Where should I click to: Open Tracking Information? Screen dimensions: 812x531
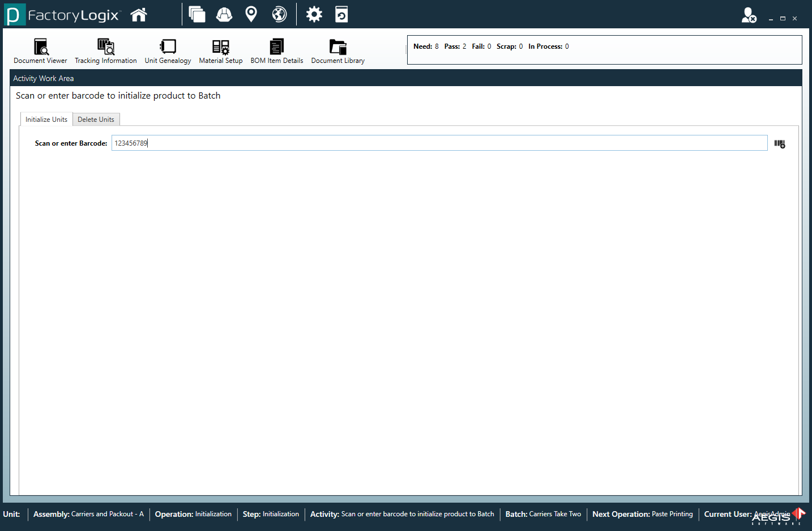pyautogui.click(x=106, y=51)
